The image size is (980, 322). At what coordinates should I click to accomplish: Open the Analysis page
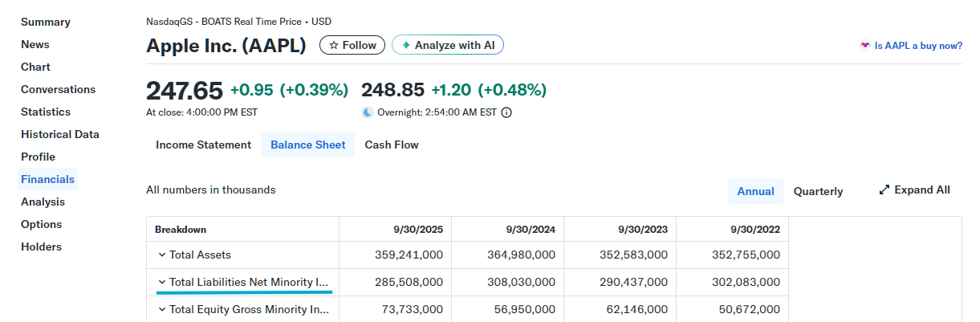(43, 202)
